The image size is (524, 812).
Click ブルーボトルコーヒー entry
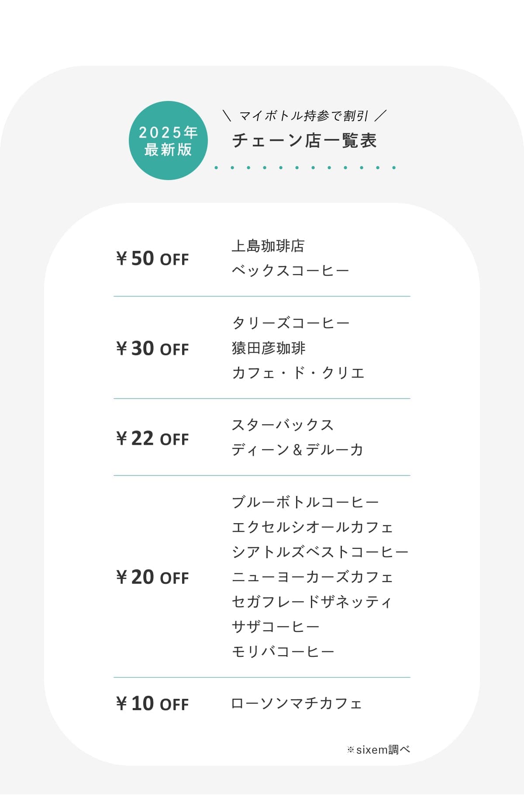(305, 502)
